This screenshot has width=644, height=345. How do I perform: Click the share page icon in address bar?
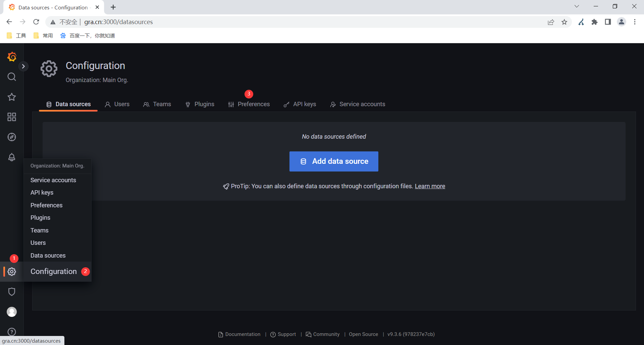551,22
